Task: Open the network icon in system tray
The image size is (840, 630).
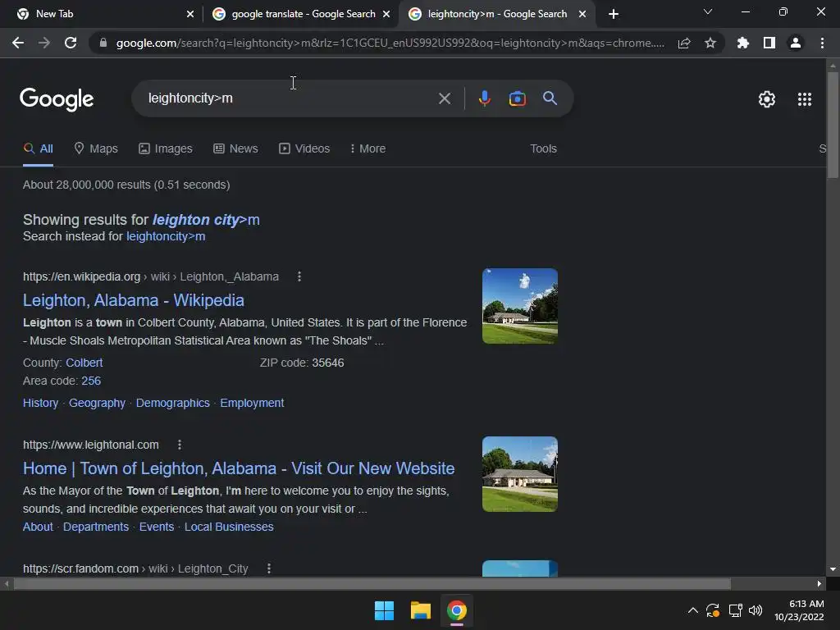Action: tap(735, 610)
